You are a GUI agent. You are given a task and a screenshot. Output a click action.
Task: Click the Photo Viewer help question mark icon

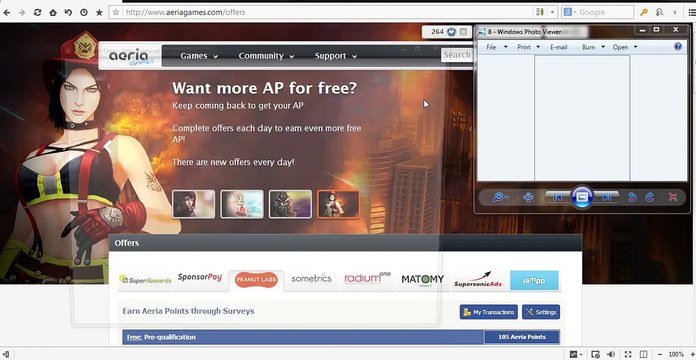pyautogui.click(x=678, y=46)
